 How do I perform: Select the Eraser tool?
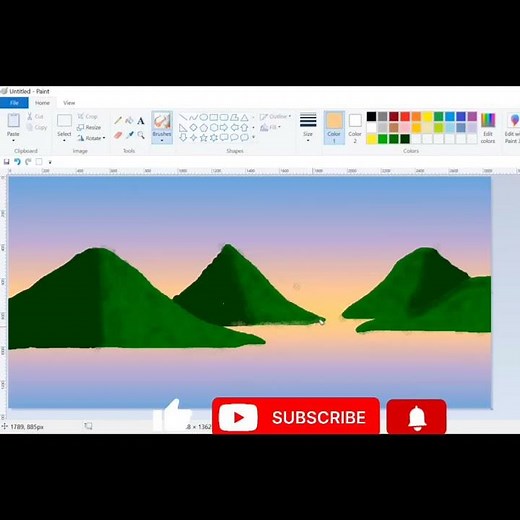pyautogui.click(x=118, y=135)
